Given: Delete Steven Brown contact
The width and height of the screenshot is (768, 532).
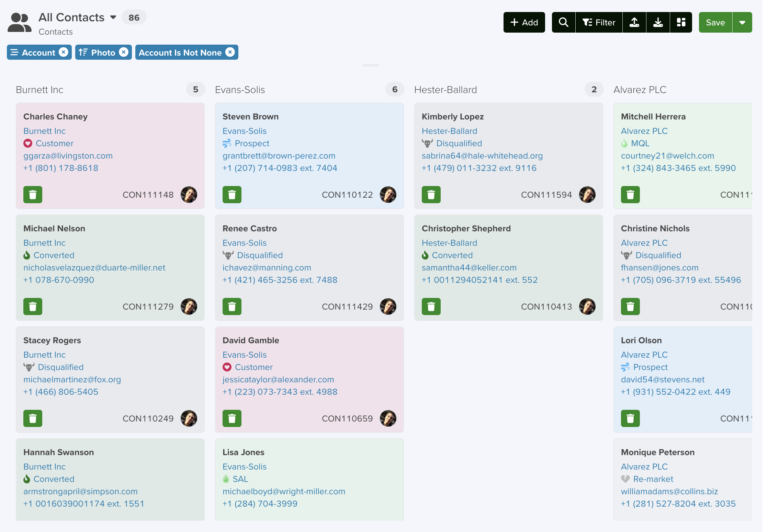Looking at the screenshot, I should [232, 195].
